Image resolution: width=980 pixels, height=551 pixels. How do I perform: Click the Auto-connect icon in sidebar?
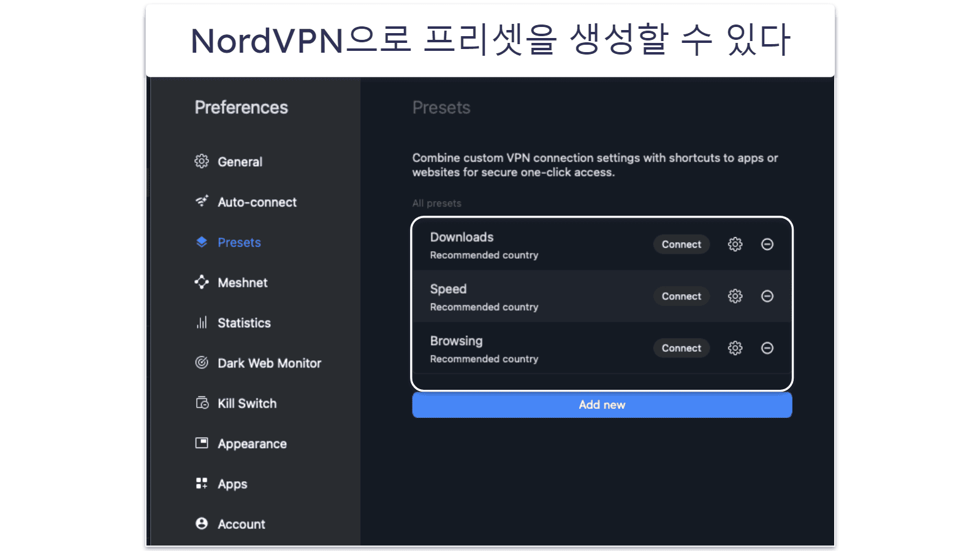click(202, 201)
